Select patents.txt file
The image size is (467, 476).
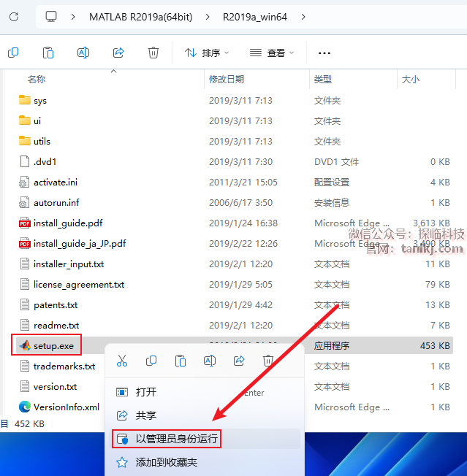click(x=49, y=304)
